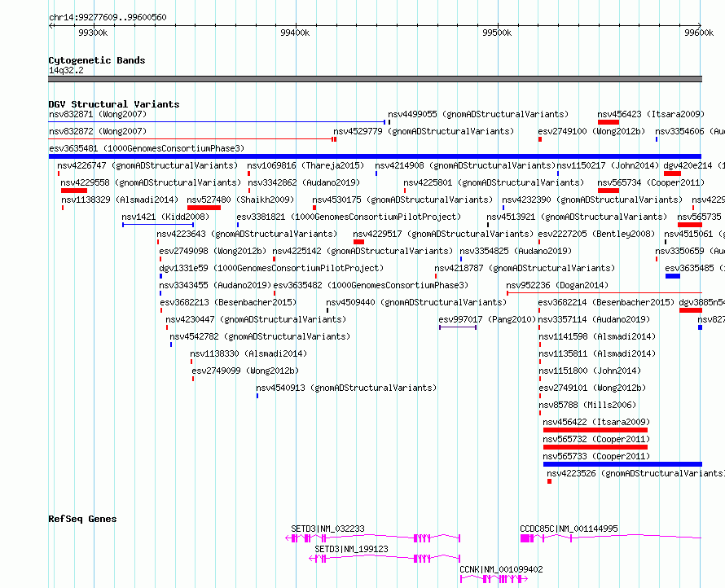The width and height of the screenshot is (725, 588).
Task: Click the 99400k ruler position marker
Action: pos(295,33)
